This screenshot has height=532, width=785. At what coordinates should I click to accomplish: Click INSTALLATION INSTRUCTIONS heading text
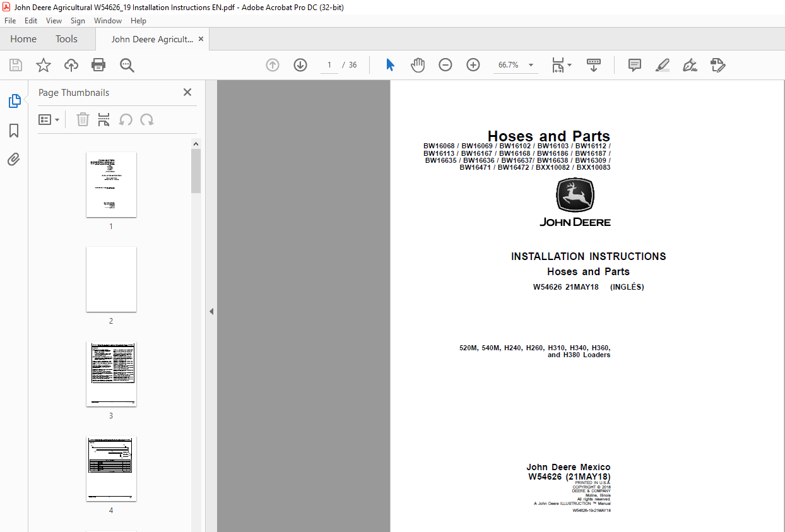click(x=588, y=256)
